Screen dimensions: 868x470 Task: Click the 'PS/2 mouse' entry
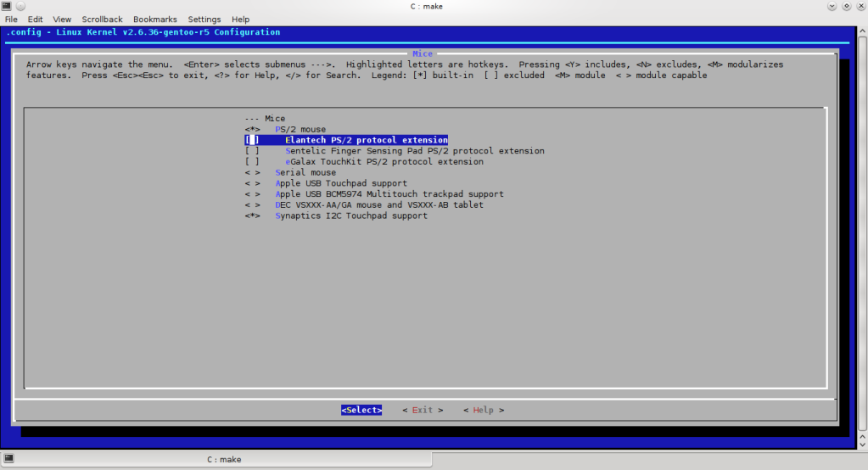[x=300, y=130]
